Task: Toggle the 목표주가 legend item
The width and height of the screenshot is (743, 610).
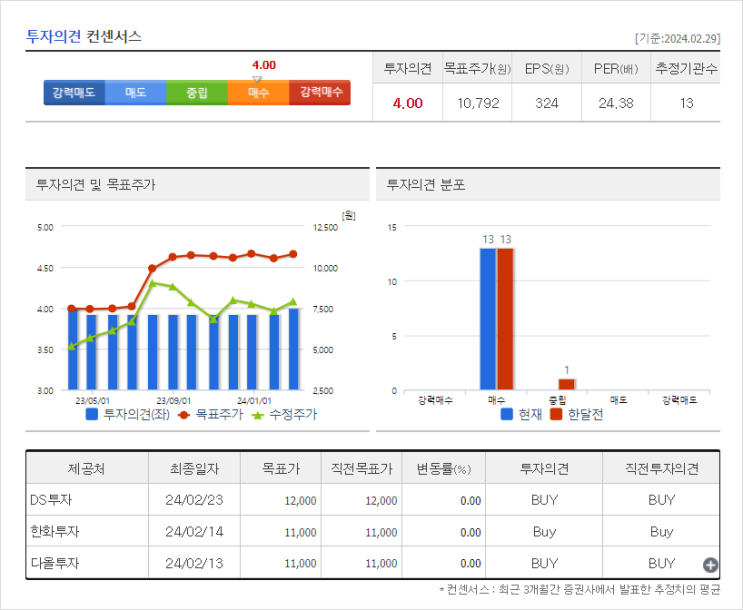Action: click(210, 414)
